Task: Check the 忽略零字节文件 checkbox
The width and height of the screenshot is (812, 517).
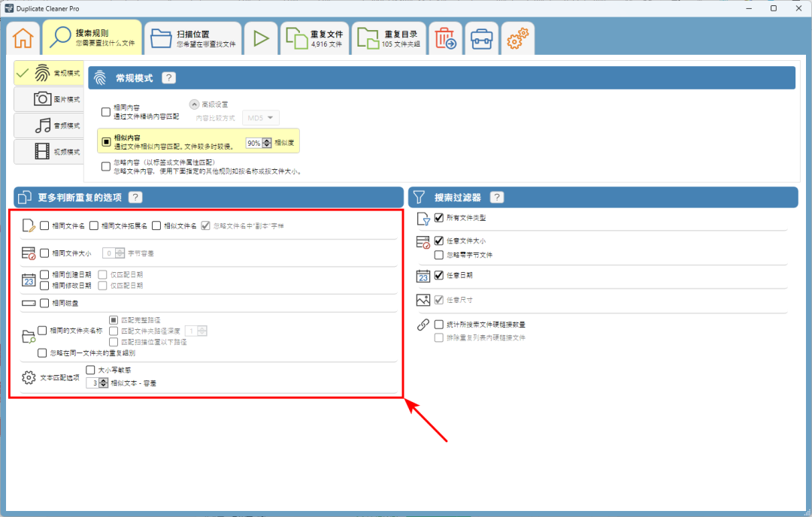Action: 439,255
